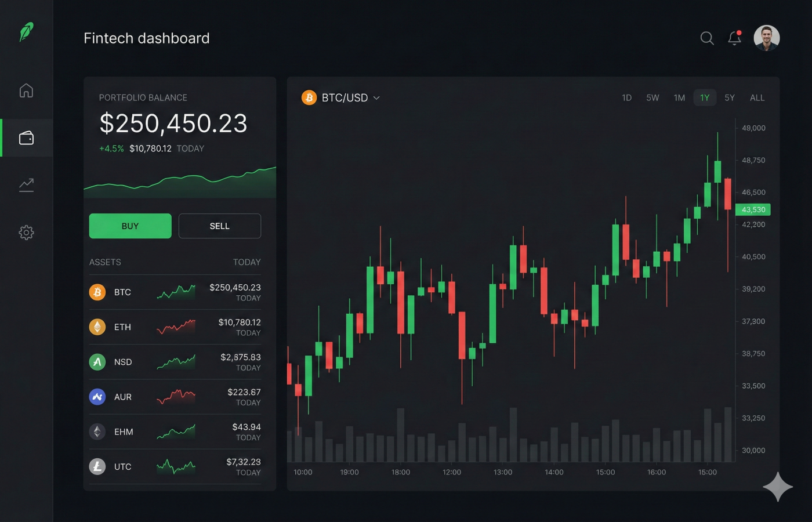The image size is (812, 522).
Task: Expand the currency selector chevron
Action: pos(376,97)
